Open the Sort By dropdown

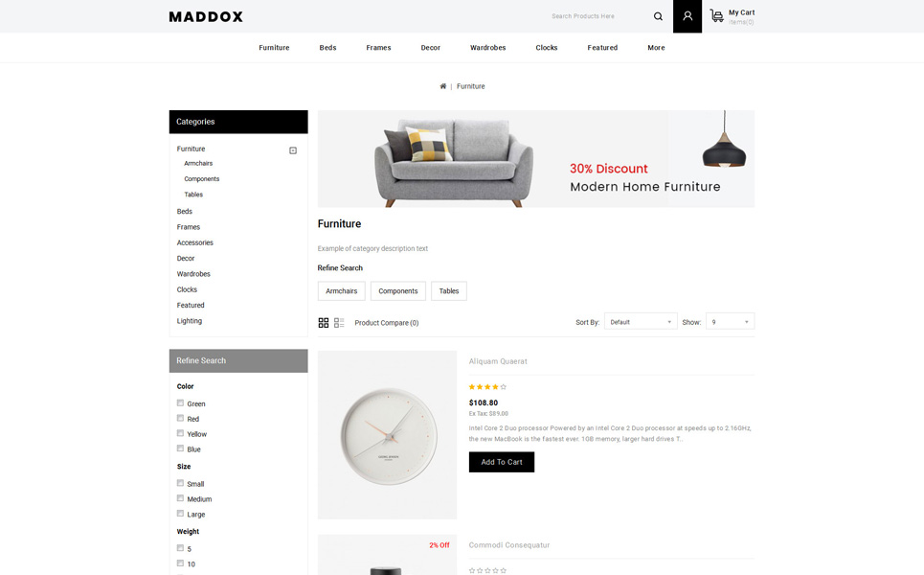(x=641, y=321)
